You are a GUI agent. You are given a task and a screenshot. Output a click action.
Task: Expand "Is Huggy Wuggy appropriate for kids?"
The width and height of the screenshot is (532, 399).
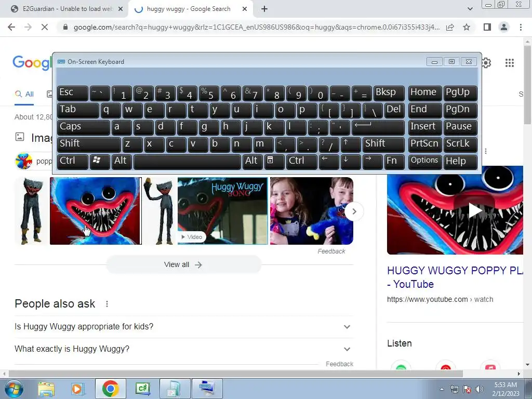(183, 327)
